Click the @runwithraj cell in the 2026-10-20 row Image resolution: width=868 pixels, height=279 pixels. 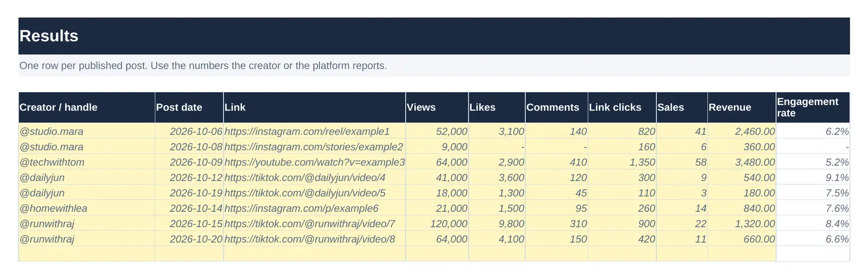pos(87,239)
